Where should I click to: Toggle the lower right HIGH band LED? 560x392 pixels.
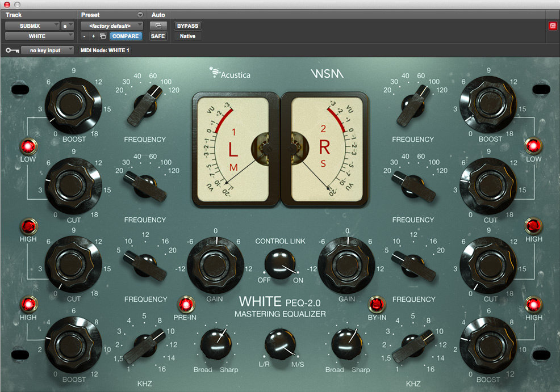(x=533, y=305)
